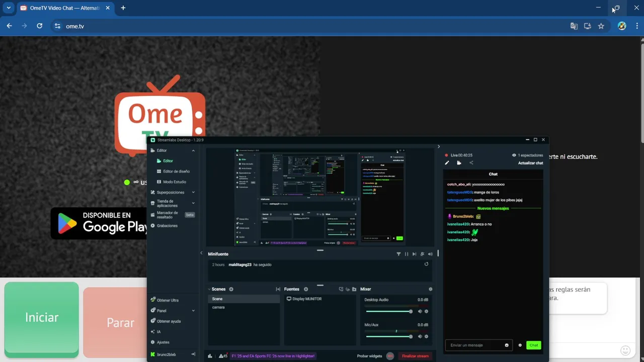Screen dimensions: 644x362
Task: Add a new source in Fuentes
Action: 306,289
